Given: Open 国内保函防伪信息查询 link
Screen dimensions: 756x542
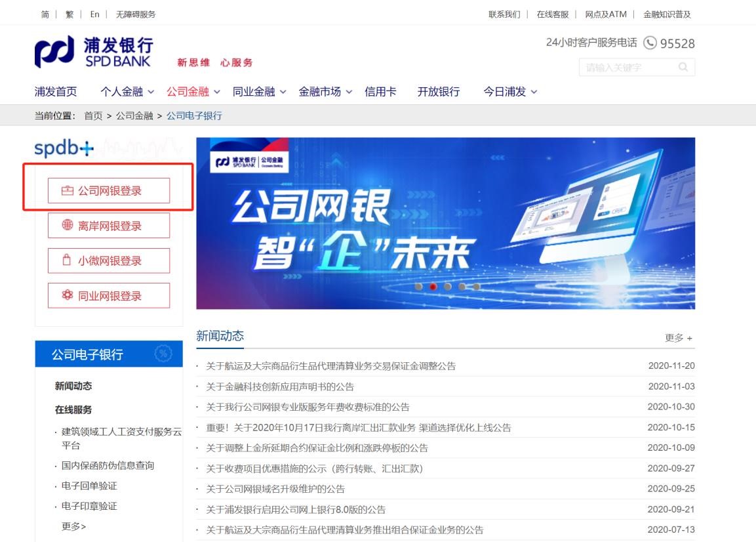Looking at the screenshot, I should [108, 465].
